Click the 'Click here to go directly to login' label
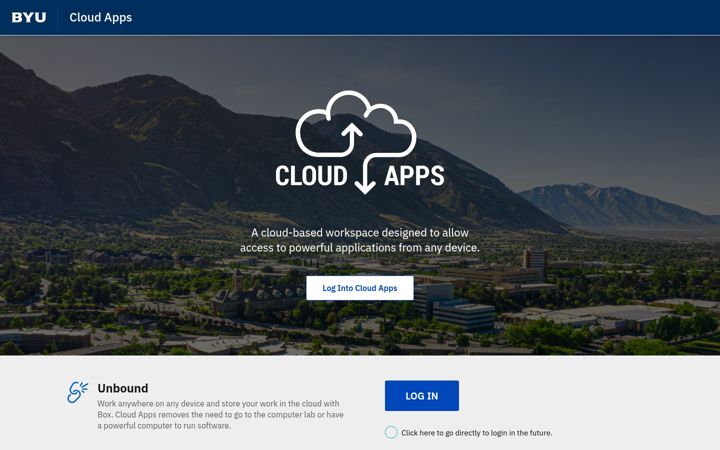 click(477, 433)
